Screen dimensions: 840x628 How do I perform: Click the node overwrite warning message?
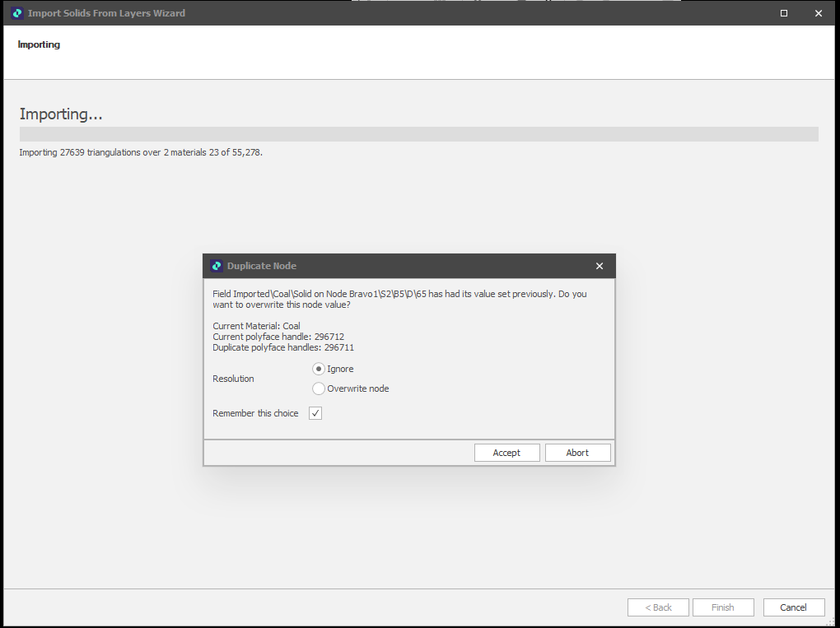[x=399, y=299]
